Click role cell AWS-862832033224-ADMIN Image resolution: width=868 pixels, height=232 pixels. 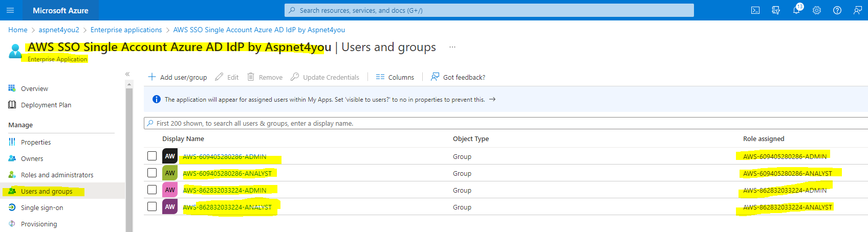coord(785,190)
